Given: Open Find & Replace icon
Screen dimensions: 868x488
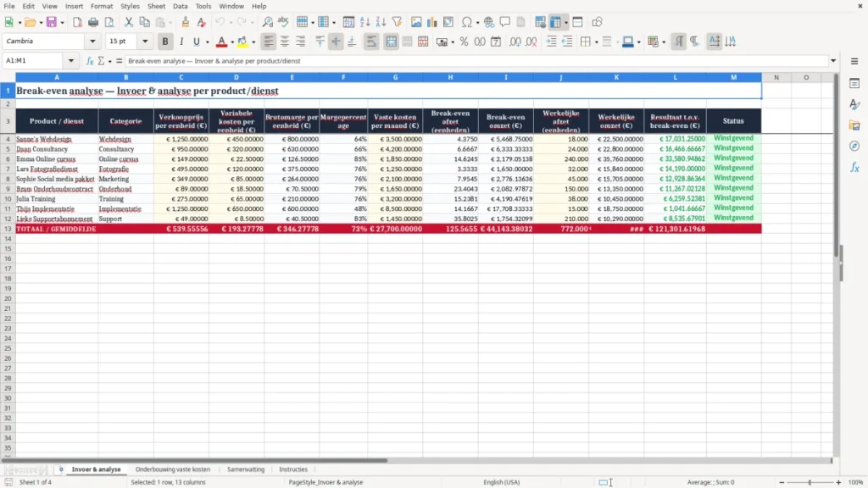Looking at the screenshot, I should click(x=267, y=22).
